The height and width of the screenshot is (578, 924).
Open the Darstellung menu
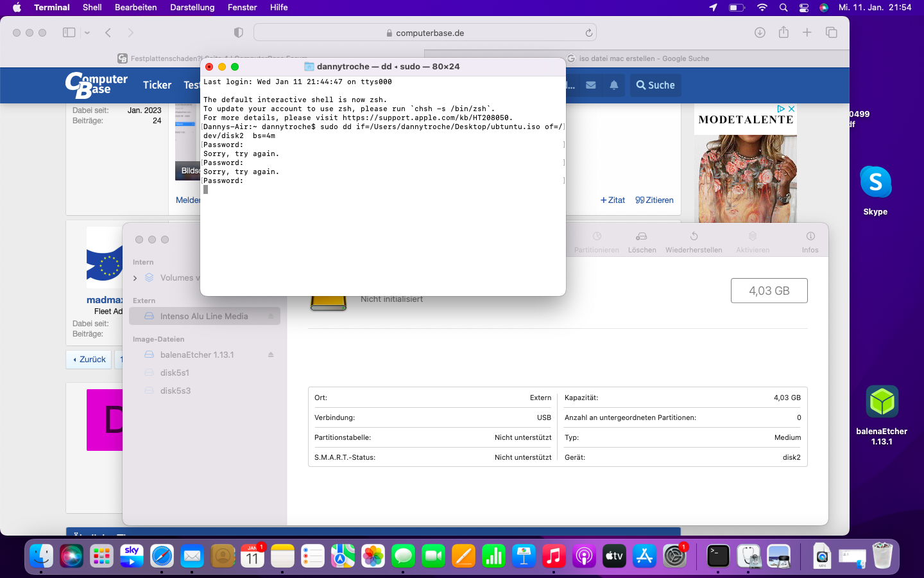coord(192,7)
